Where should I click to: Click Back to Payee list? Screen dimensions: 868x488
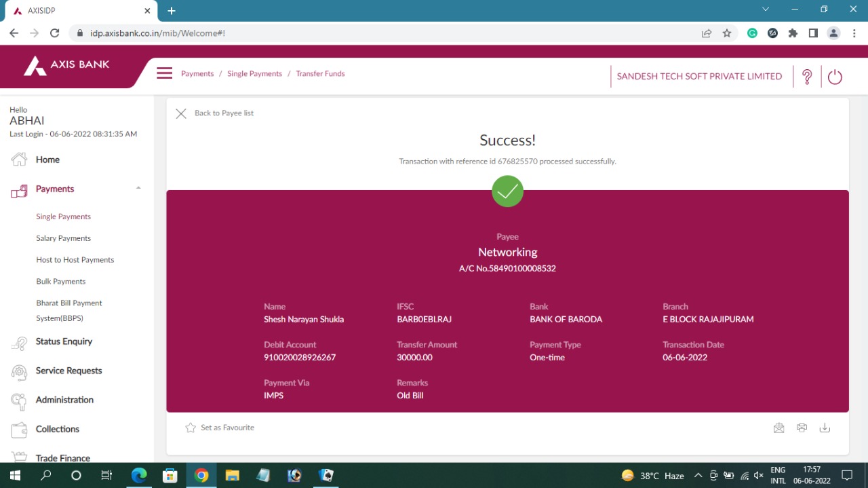click(x=224, y=113)
